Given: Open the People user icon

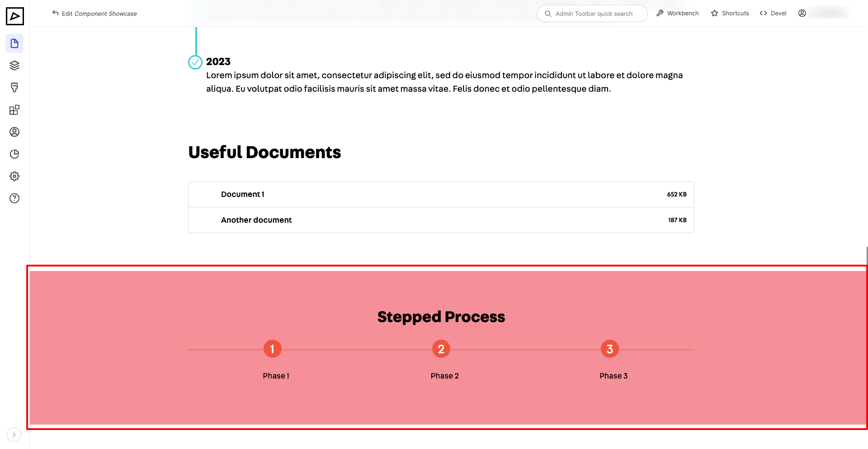Looking at the screenshot, I should tap(14, 131).
